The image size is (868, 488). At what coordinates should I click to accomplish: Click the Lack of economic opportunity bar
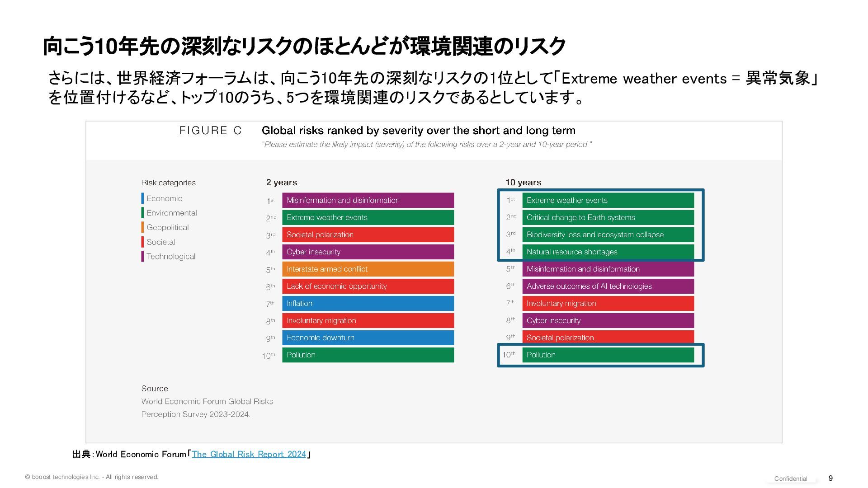(x=368, y=286)
